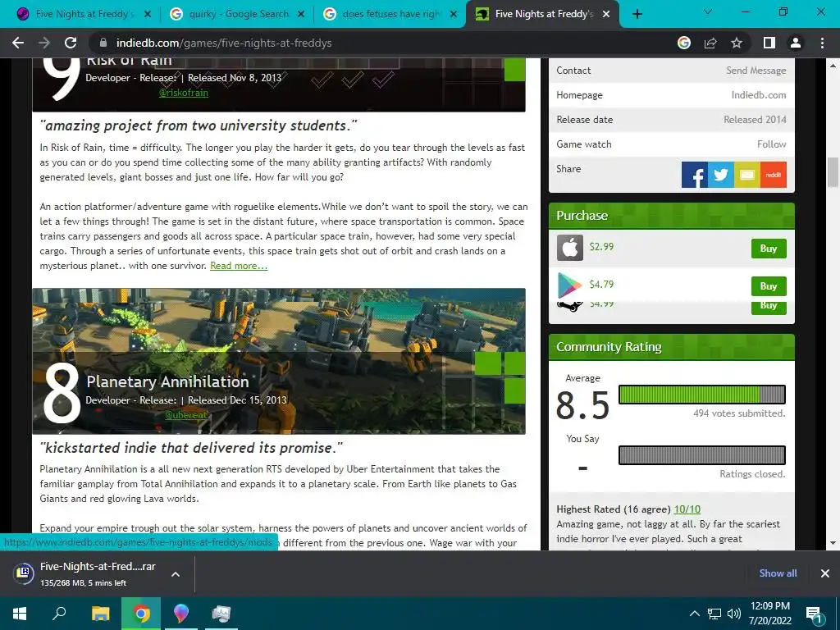The height and width of the screenshot is (630, 840).
Task: Open the Indiedb.com homepage link
Action: pyautogui.click(x=759, y=95)
